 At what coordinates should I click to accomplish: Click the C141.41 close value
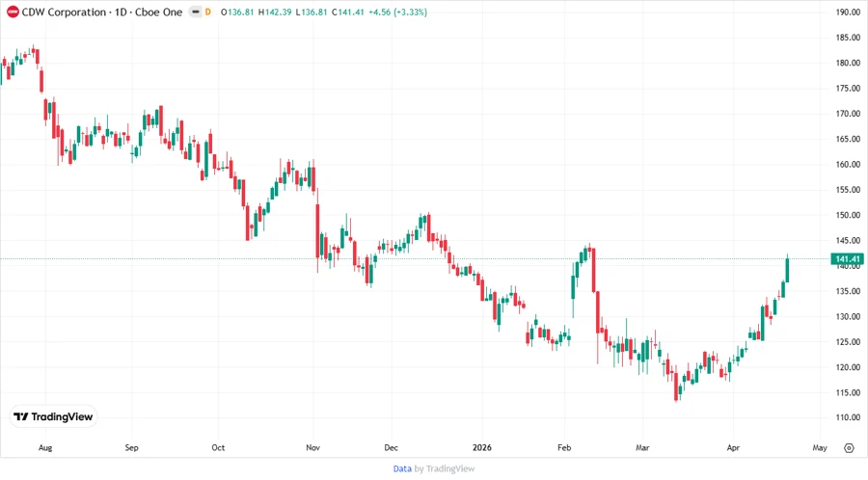[348, 13]
